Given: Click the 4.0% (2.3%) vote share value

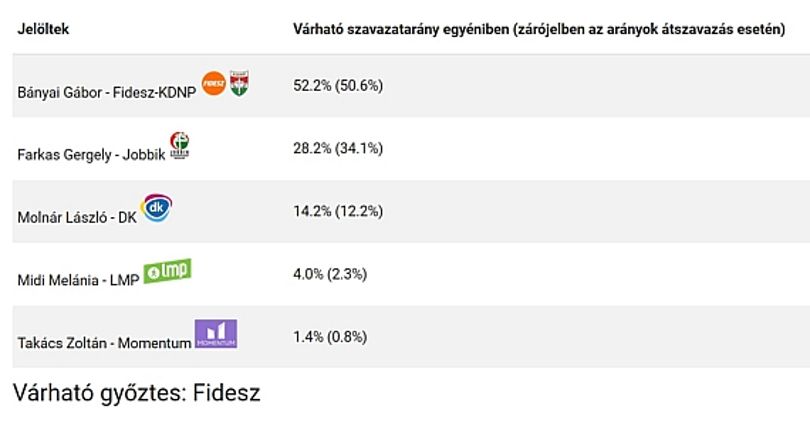Looking at the screenshot, I should pos(330,274).
